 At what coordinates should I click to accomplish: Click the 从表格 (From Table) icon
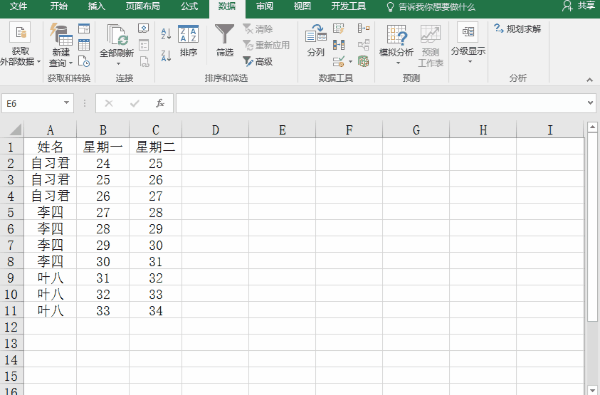coord(84,45)
